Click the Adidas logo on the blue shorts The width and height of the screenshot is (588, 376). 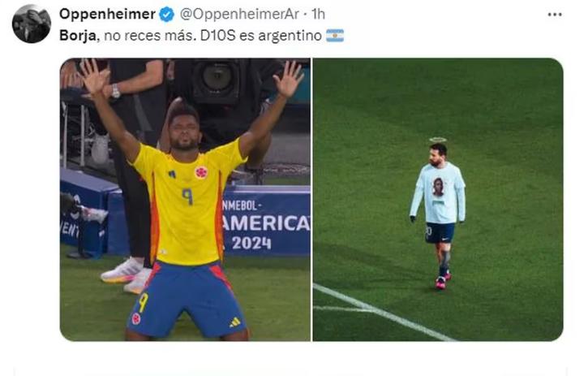coord(235,322)
